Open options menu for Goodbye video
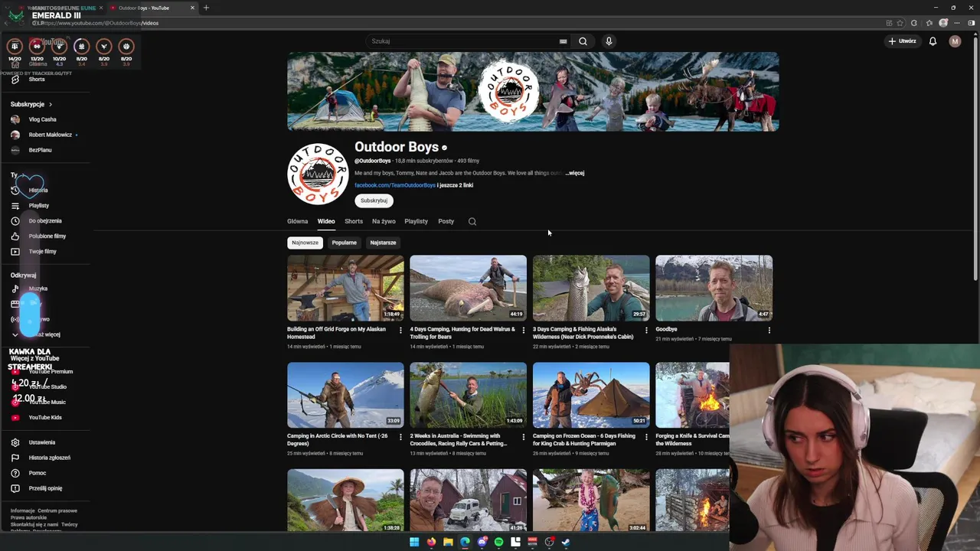This screenshot has height=551, width=980. point(769,331)
